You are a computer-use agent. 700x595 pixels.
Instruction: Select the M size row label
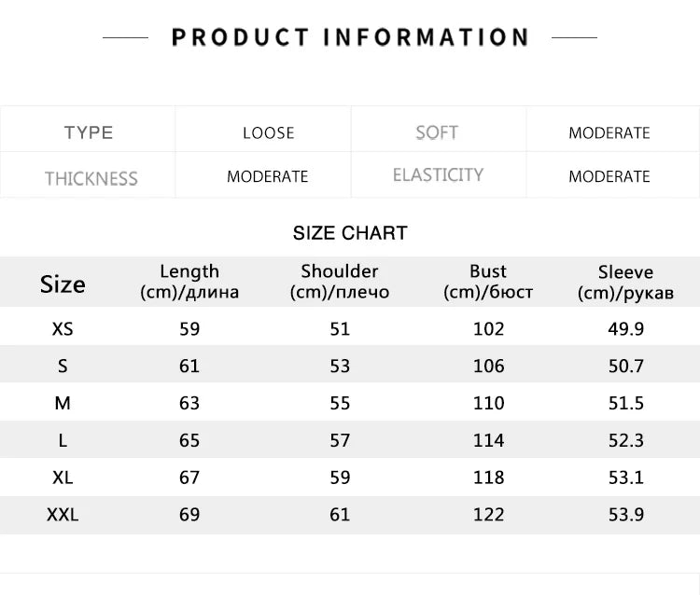click(63, 403)
